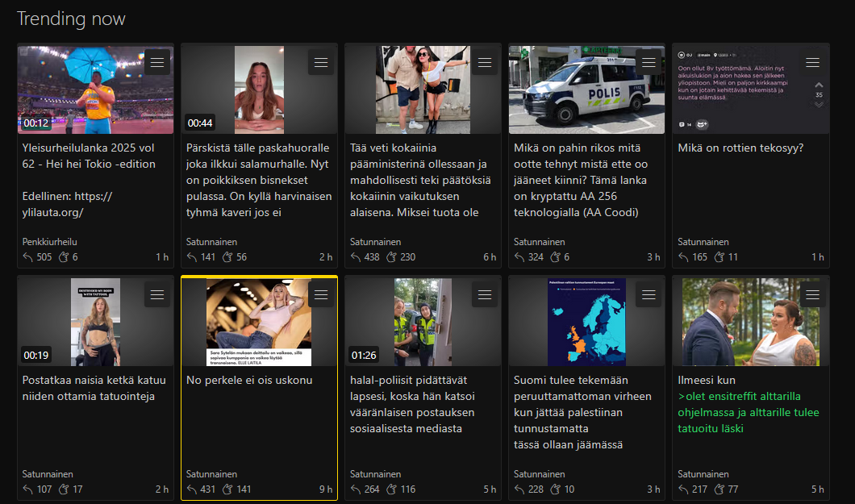Click reply arrow icon beside 431 replies
Screen dimensions: 855x504
tap(191, 489)
